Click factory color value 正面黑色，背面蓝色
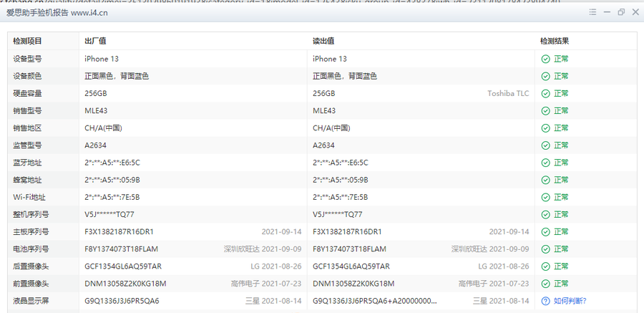 coord(117,76)
